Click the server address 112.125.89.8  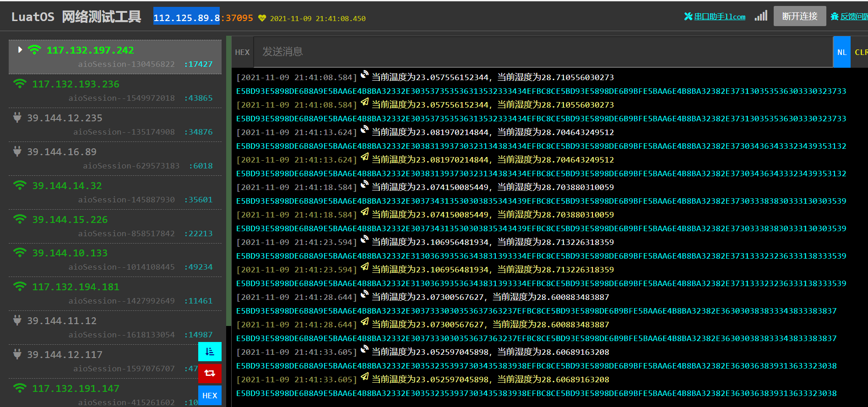click(x=186, y=17)
